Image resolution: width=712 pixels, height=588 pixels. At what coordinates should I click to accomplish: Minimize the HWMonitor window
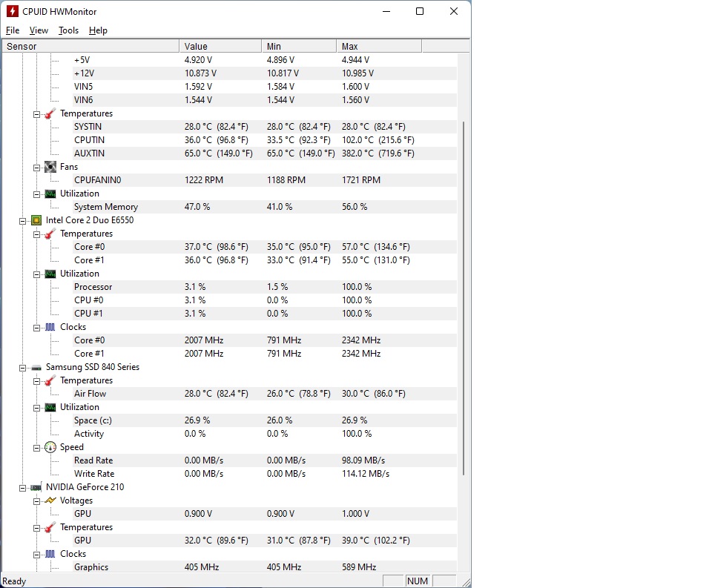click(386, 11)
